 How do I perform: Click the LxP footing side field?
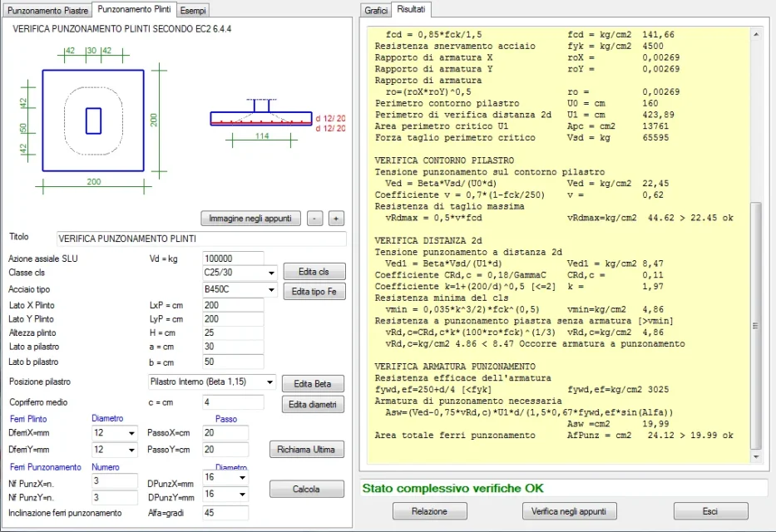(233, 305)
